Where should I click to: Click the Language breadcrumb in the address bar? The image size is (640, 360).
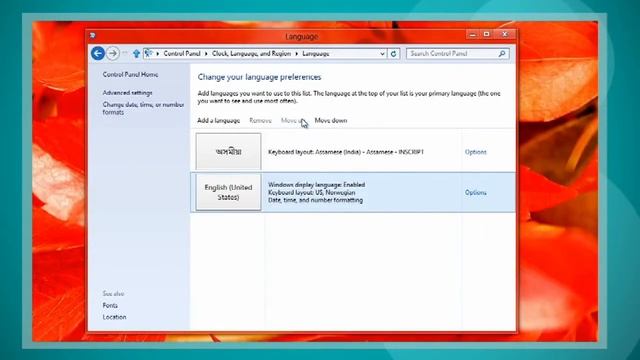(316, 53)
